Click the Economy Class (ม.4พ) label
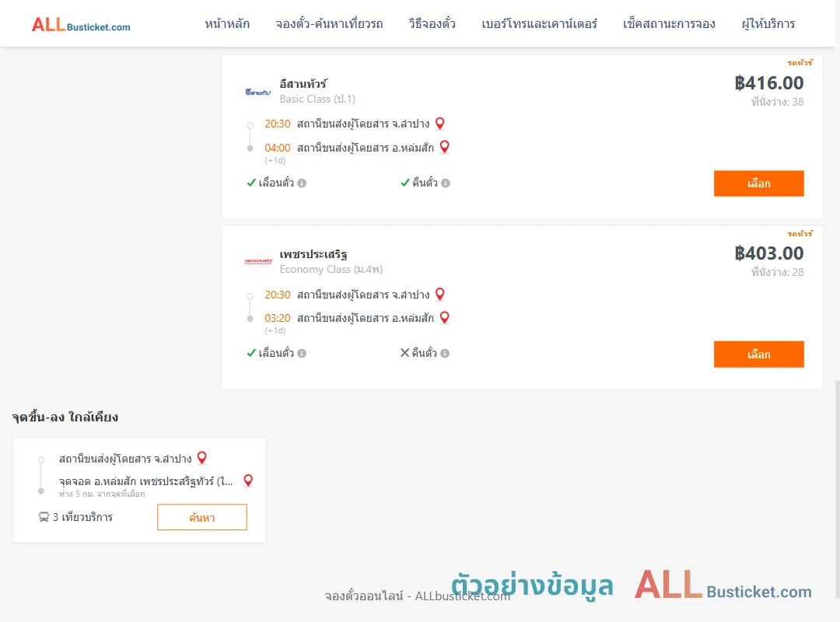840x622 pixels. tap(331, 270)
